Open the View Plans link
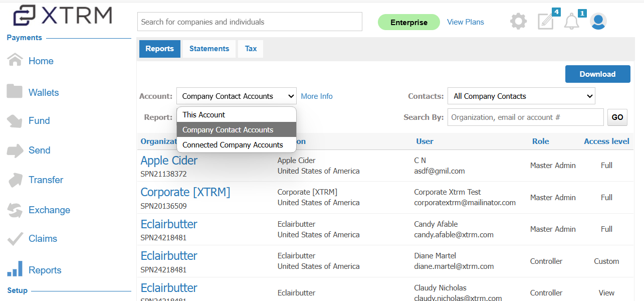 point(466,22)
